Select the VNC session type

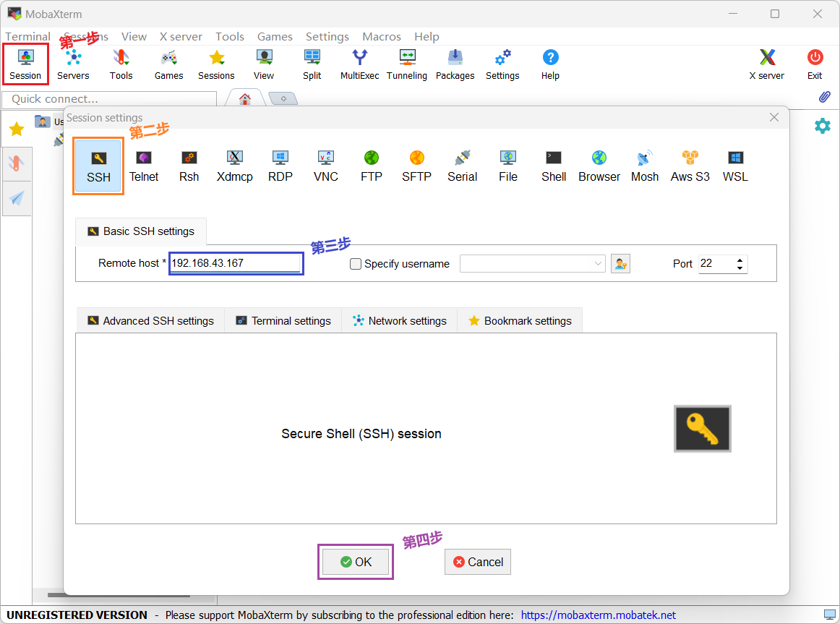tap(326, 166)
